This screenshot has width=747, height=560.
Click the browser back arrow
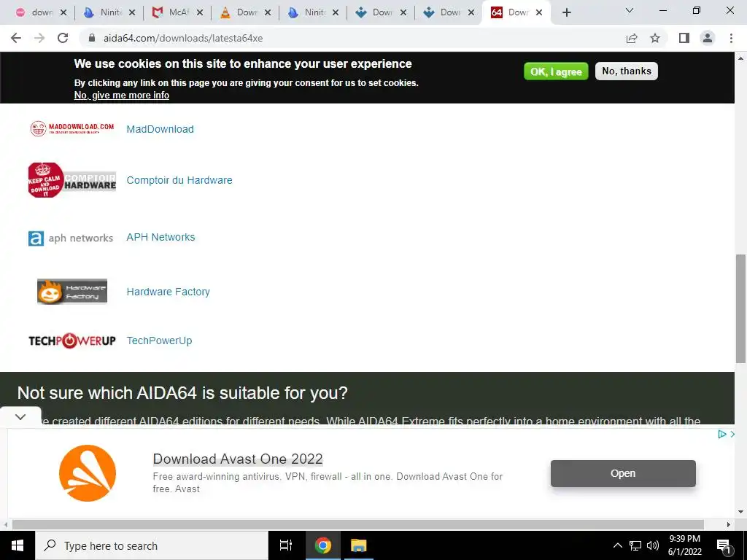click(x=16, y=38)
